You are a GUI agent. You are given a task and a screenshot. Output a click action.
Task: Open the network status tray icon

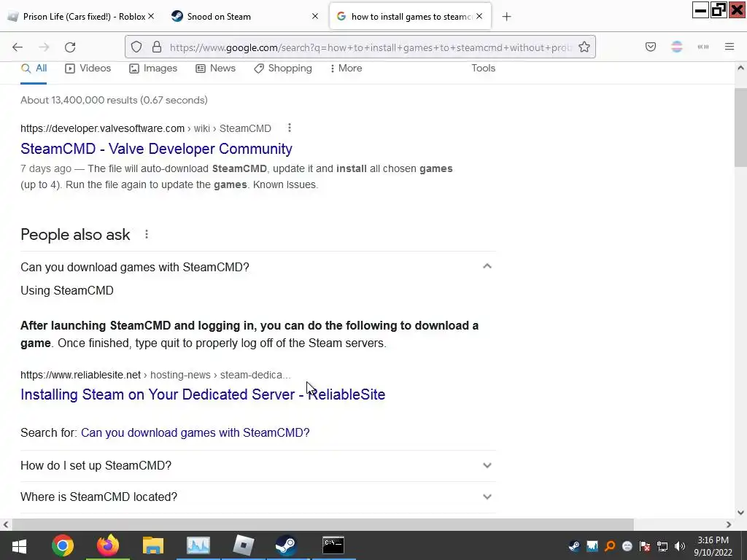click(x=662, y=545)
